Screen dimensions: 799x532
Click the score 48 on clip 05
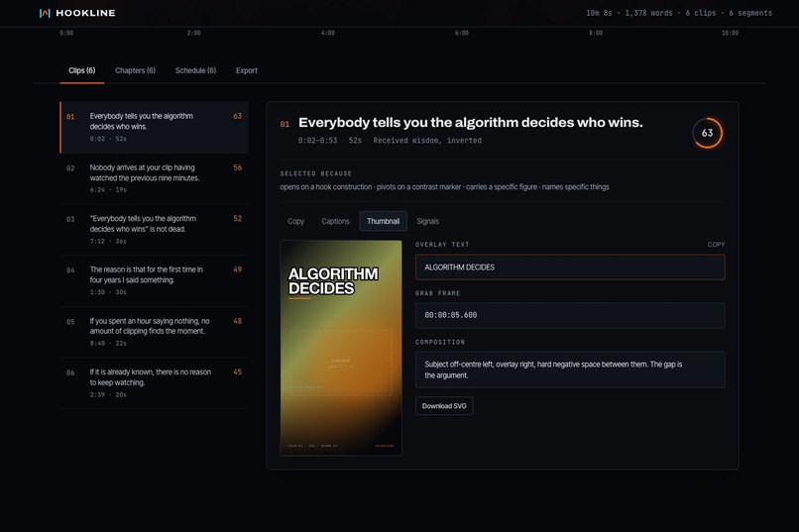[238, 321]
